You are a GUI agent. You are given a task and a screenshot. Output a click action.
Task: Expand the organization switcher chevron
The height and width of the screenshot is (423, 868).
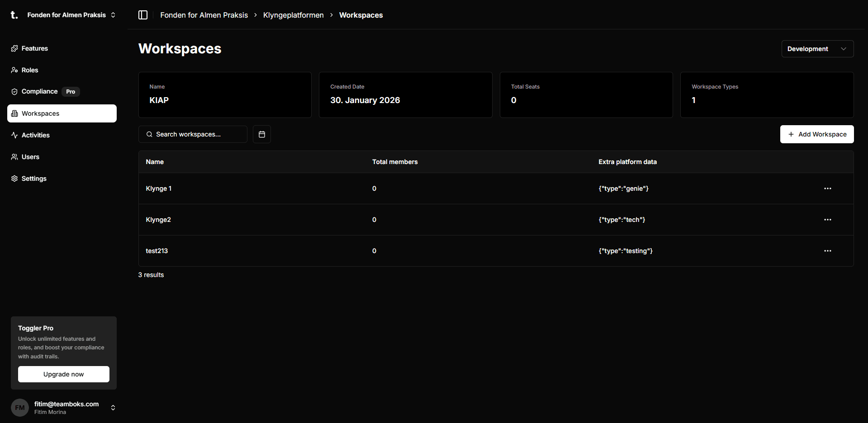pos(113,15)
